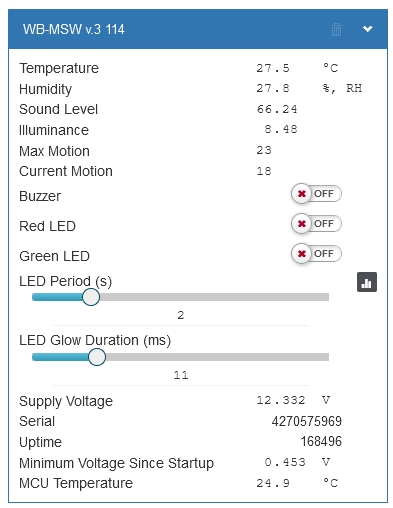This screenshot has height=508, width=393.
Task: Click the Serial number 4270575969
Action: coord(307,421)
